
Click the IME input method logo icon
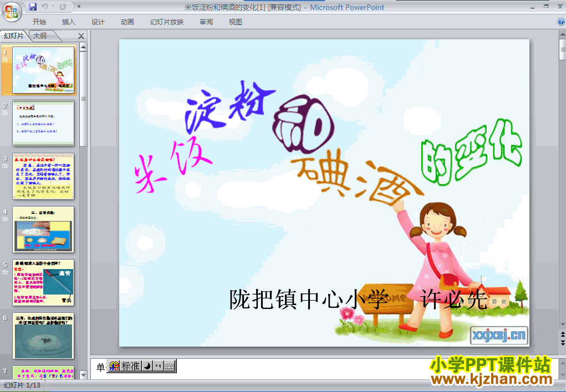pos(114,367)
